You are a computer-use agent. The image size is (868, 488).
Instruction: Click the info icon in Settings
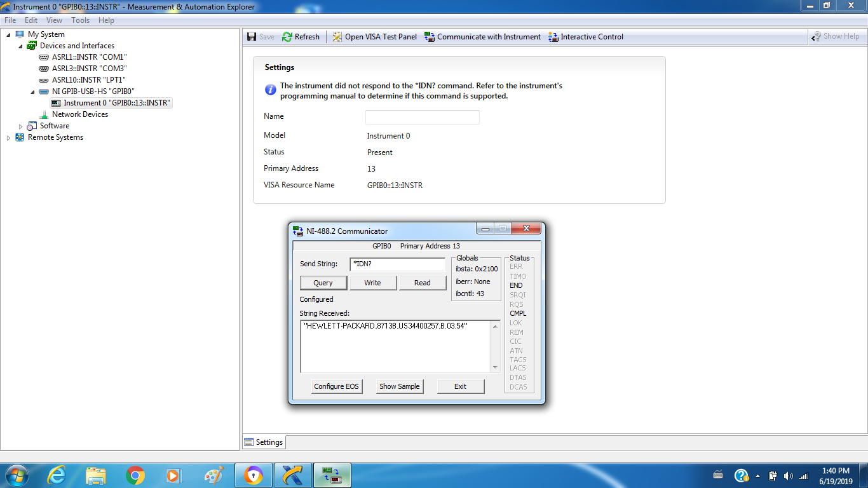270,90
